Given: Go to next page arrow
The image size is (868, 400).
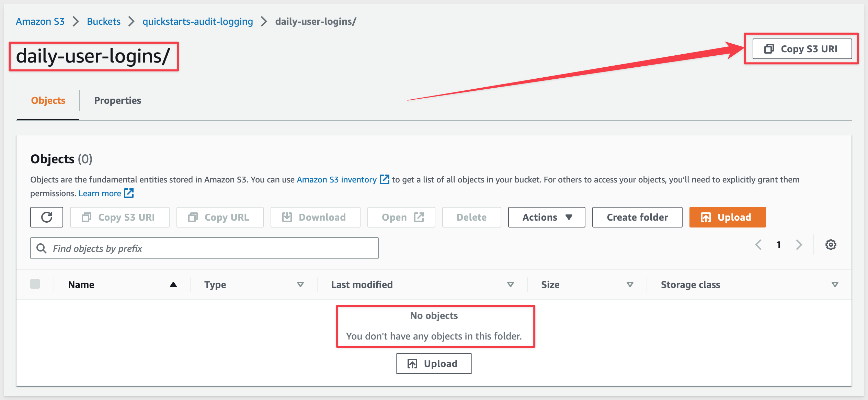Looking at the screenshot, I should tap(799, 245).
